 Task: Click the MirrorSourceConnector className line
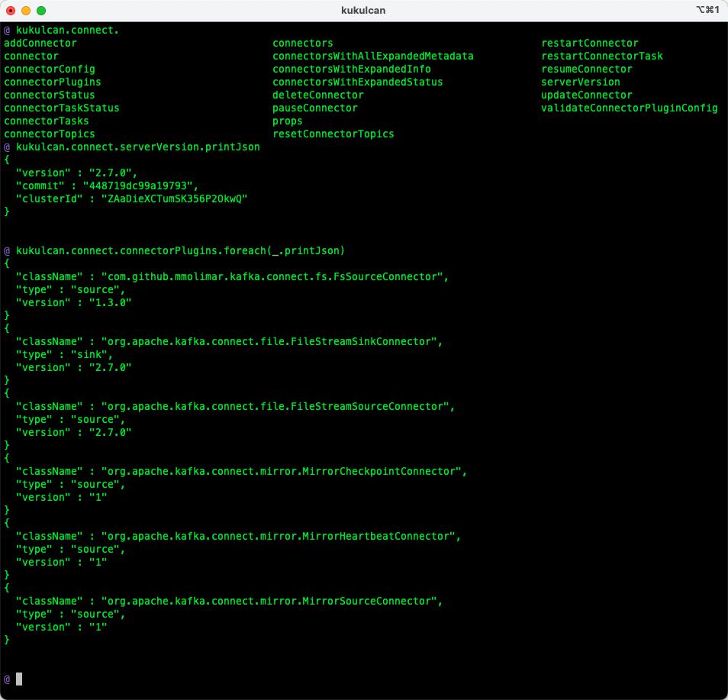click(x=230, y=602)
